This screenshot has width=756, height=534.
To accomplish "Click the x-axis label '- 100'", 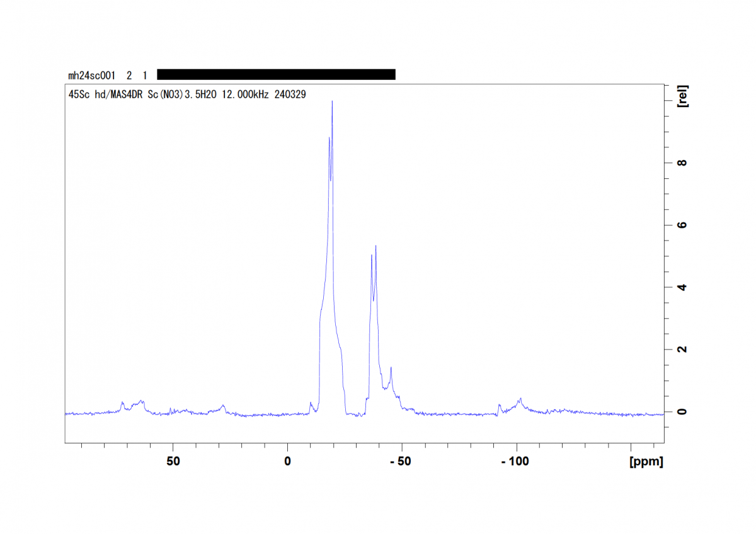I will click(x=515, y=462).
